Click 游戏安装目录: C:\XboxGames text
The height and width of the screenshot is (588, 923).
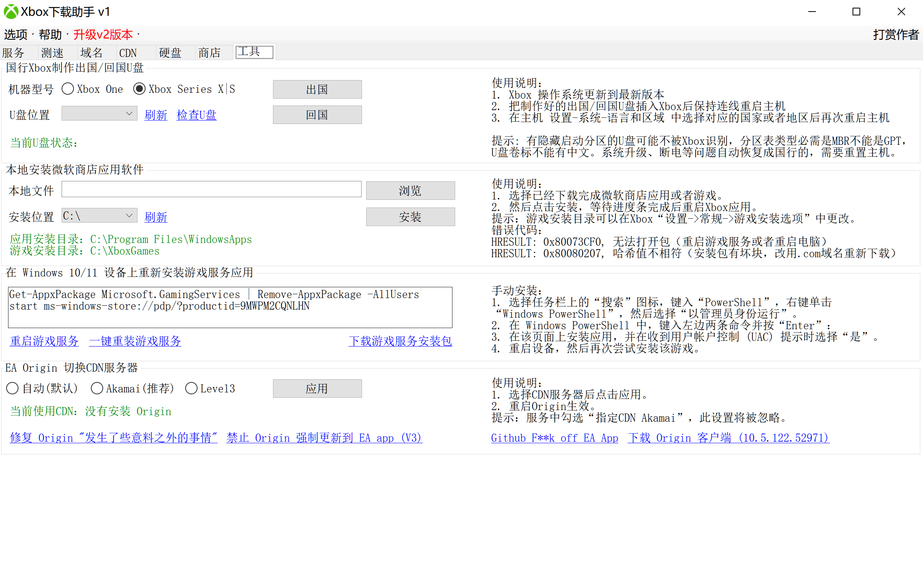[x=85, y=251]
